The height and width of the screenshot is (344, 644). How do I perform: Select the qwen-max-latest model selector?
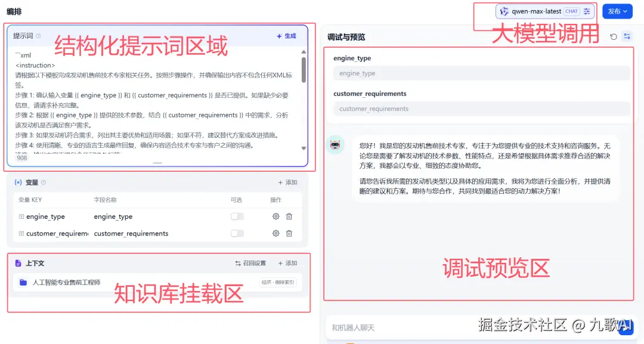coord(545,11)
